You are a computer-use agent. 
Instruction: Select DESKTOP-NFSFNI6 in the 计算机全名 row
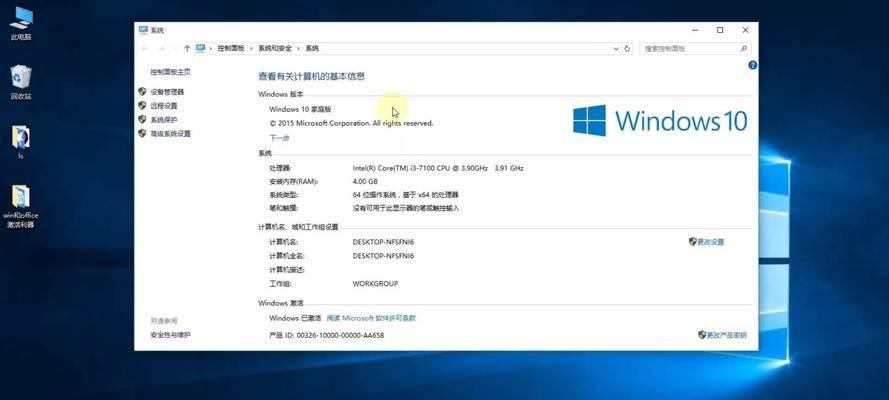[383, 256]
